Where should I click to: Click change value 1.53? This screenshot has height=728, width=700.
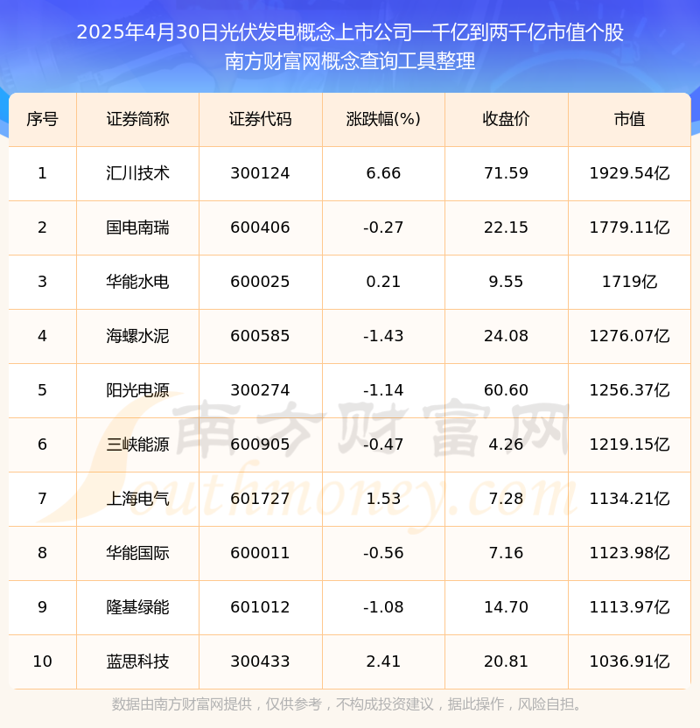383,499
